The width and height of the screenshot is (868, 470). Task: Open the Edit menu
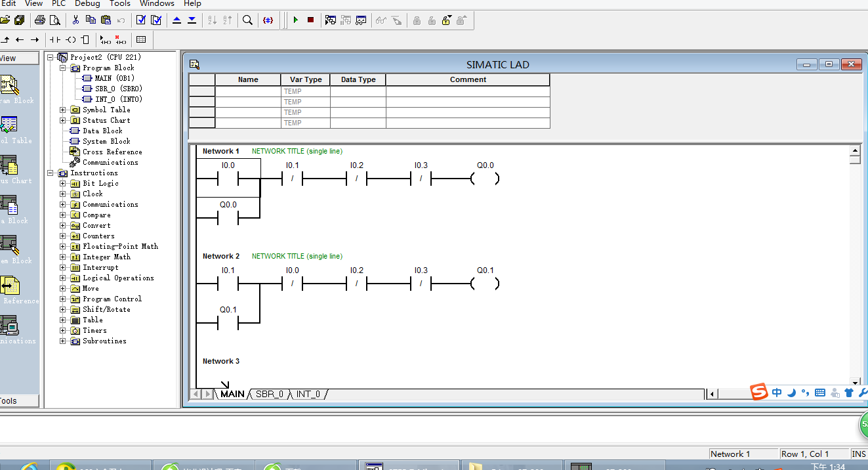[x=8, y=3]
